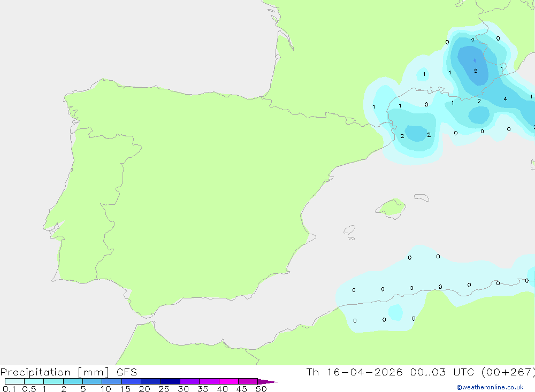Click the 20–25 mm dark blue legend swatch

(x=150, y=381)
